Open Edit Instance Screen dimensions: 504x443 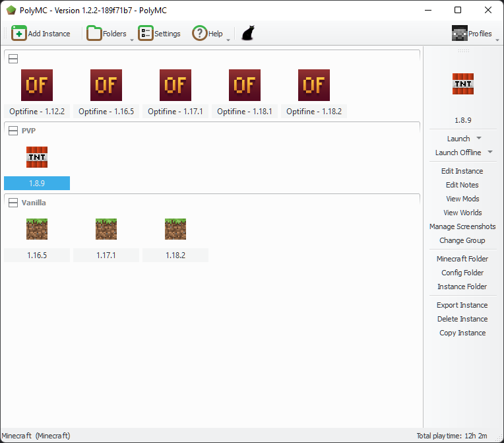click(462, 171)
